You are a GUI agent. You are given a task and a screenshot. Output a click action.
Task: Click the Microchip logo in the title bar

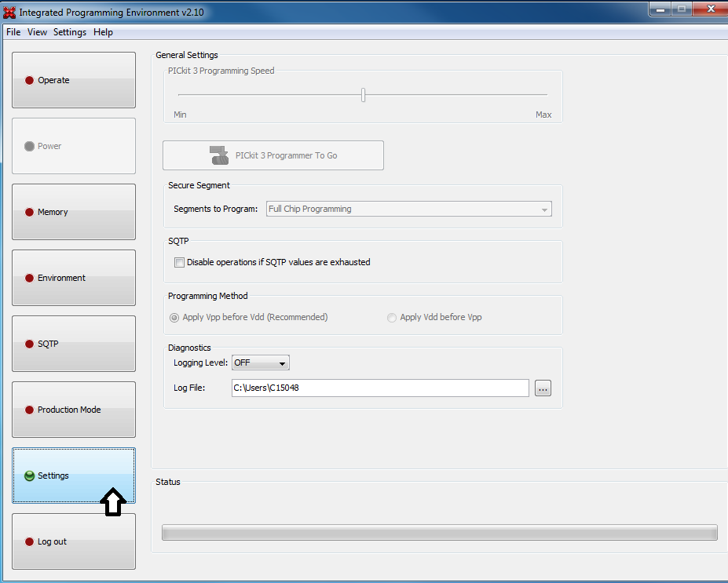tap(11, 11)
